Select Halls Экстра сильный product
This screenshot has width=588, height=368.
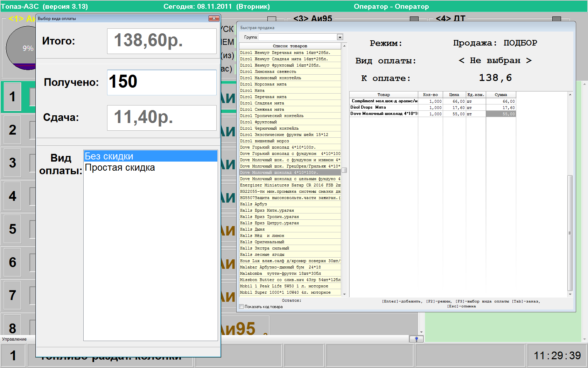point(290,248)
